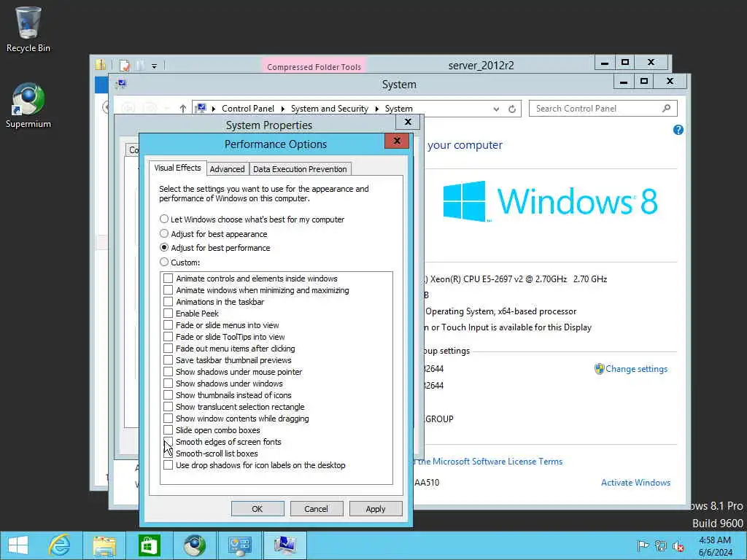Open Compressed Folder Tools ribbon tab

coord(314,66)
